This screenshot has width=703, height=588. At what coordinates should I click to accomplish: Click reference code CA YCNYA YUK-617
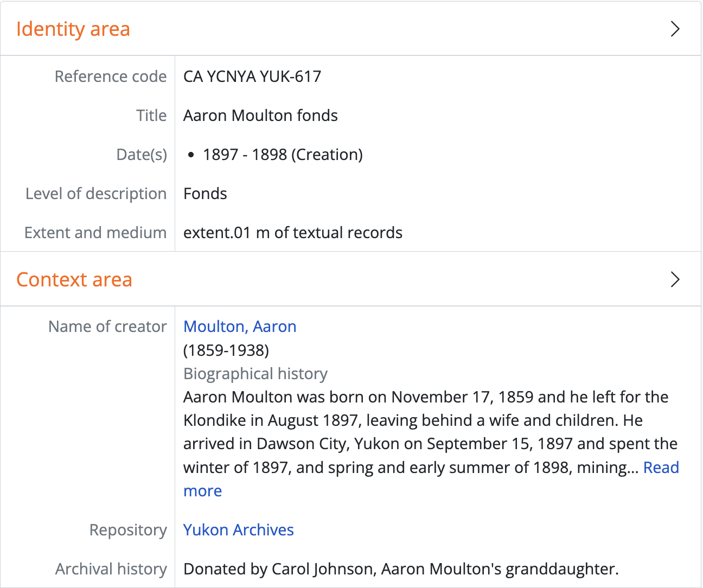[x=252, y=76]
